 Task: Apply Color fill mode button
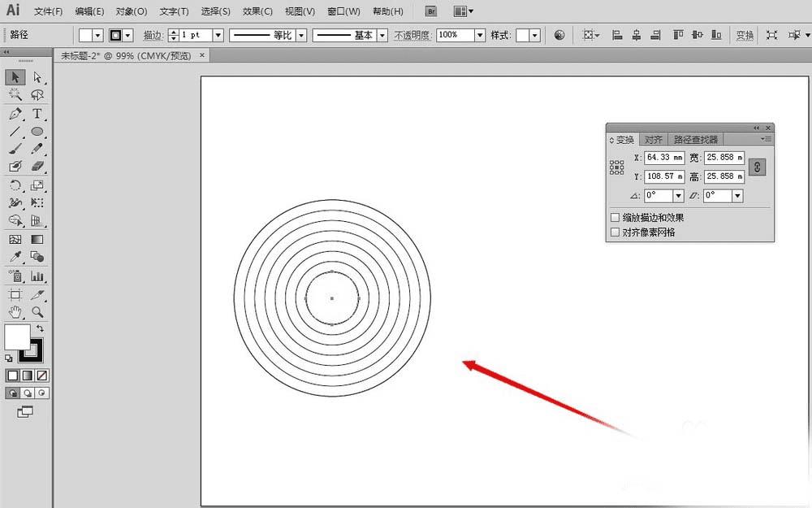point(12,376)
